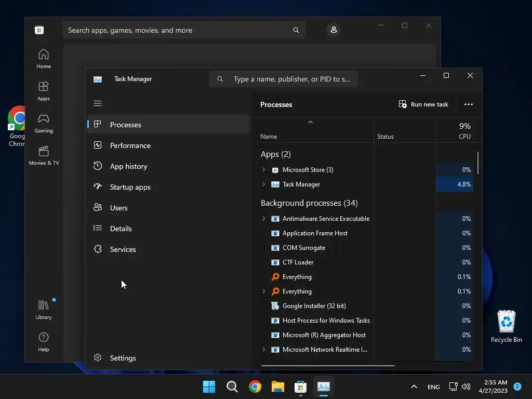Click the Users people icon
Viewport: 532px width, 399px height.
[97, 207]
